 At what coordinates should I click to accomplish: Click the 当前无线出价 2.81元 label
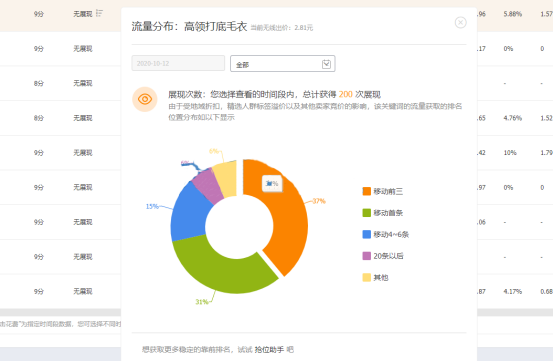(282, 28)
